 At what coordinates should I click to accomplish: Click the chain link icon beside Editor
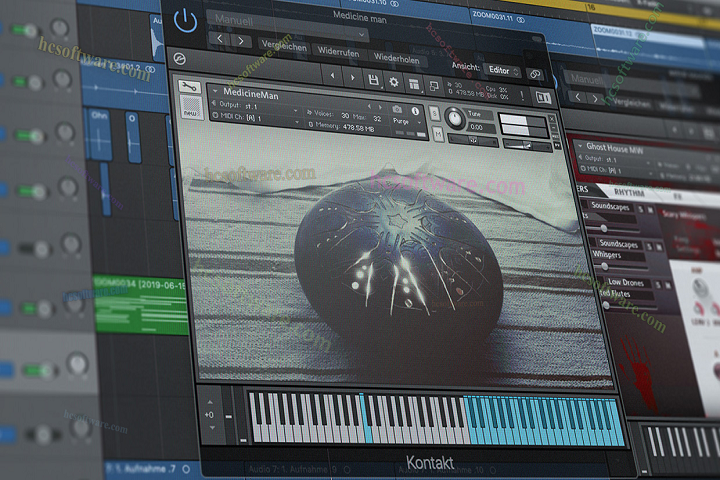(534, 74)
